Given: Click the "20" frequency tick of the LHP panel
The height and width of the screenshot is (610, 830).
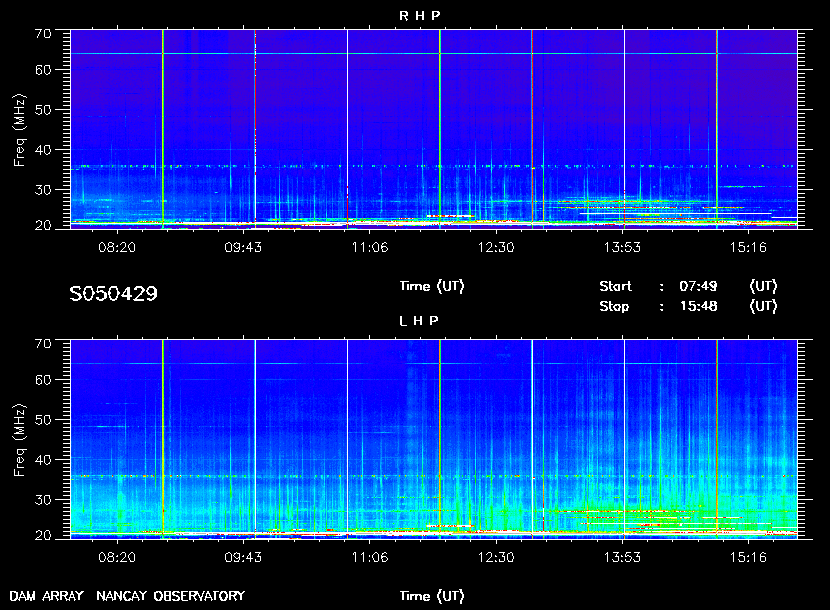Looking at the screenshot, I should 43,536.
